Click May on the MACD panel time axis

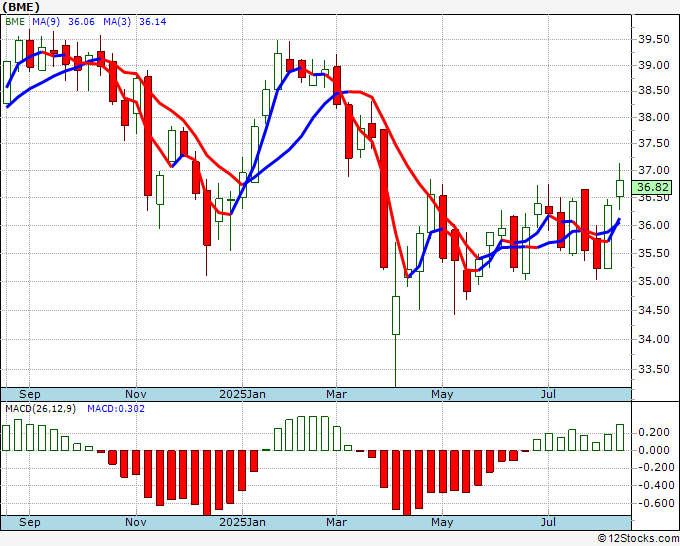(442, 522)
